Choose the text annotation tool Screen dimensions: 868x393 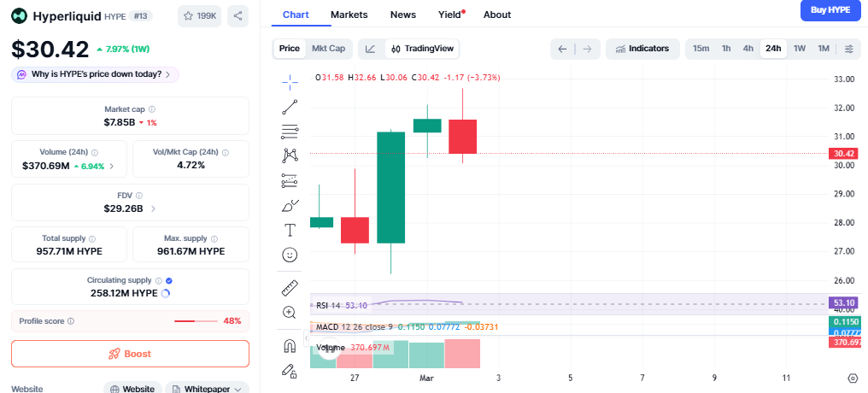(x=290, y=230)
